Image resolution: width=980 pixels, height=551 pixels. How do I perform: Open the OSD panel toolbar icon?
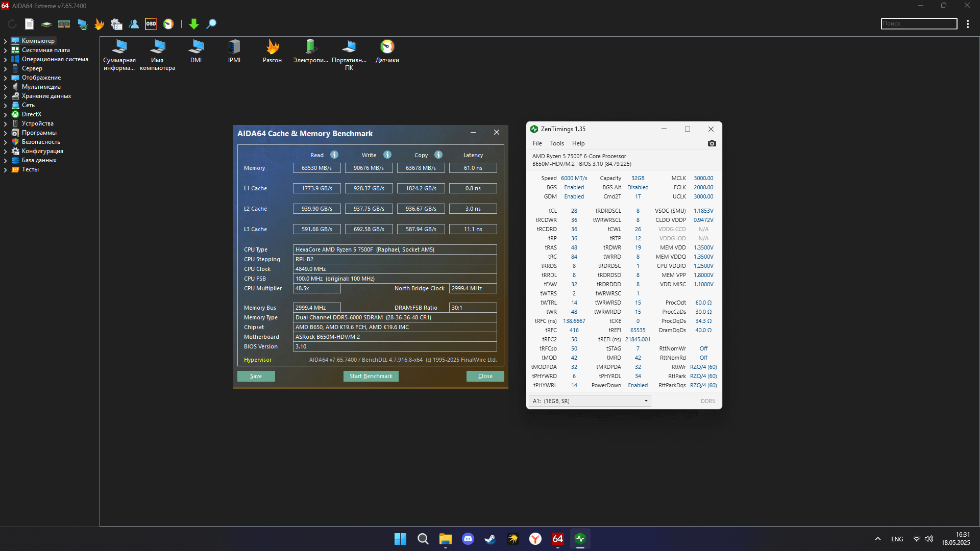pyautogui.click(x=151, y=24)
